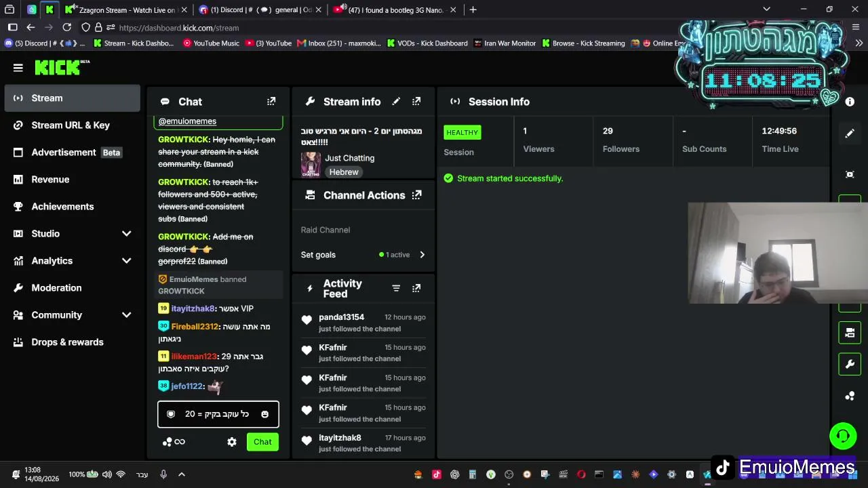Click the Hebrew language tag
The height and width of the screenshot is (488, 868).
(x=344, y=172)
